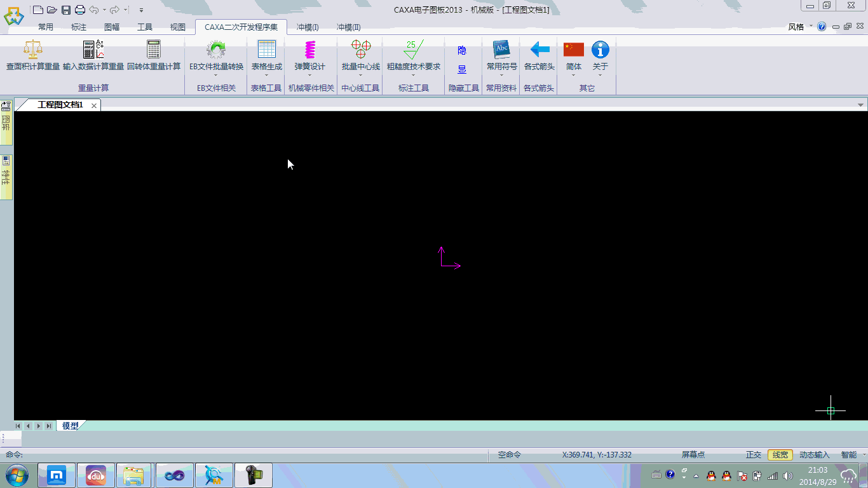Launch the 回转体重量计算 calculator
This screenshot has height=488, width=868.
point(154,50)
